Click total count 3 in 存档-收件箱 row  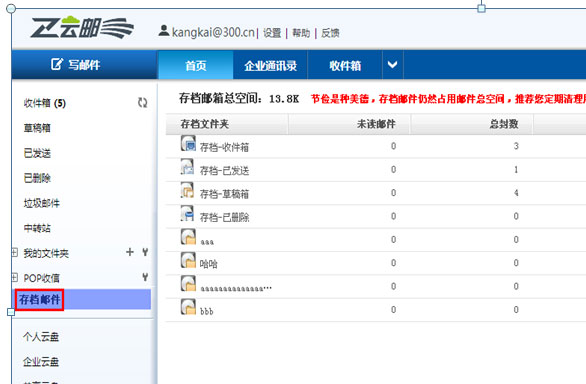[516, 146]
